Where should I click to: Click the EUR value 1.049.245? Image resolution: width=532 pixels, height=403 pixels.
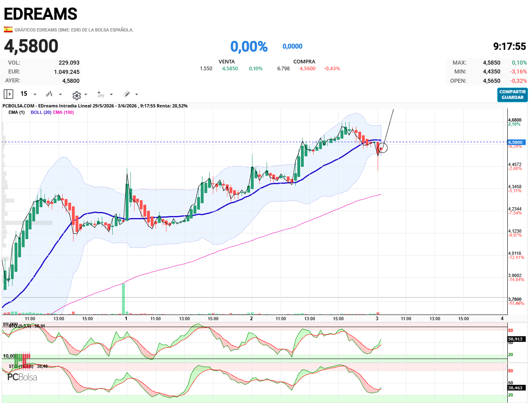[67, 72]
